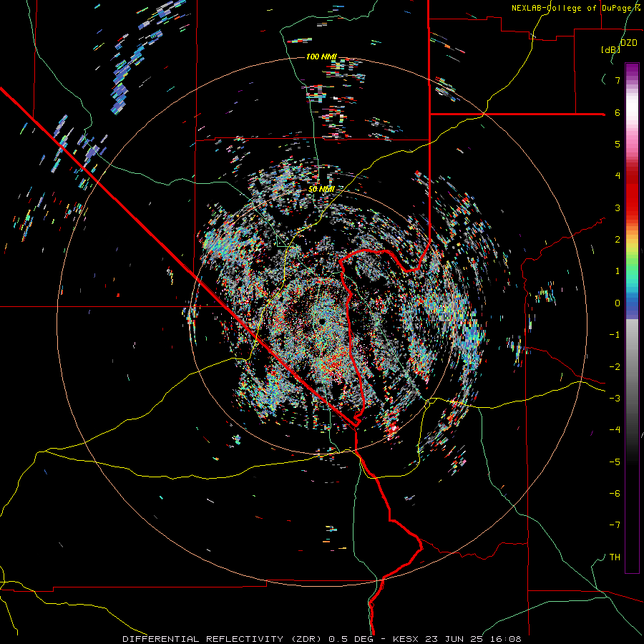Screen dimensions: 644x644
Task: Click the "6" value on the dB scale
Action: (618, 112)
